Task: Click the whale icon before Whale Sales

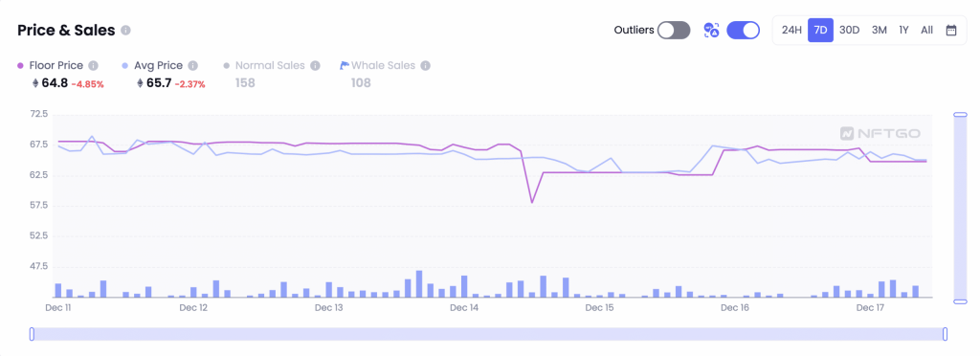Action: pyautogui.click(x=344, y=66)
